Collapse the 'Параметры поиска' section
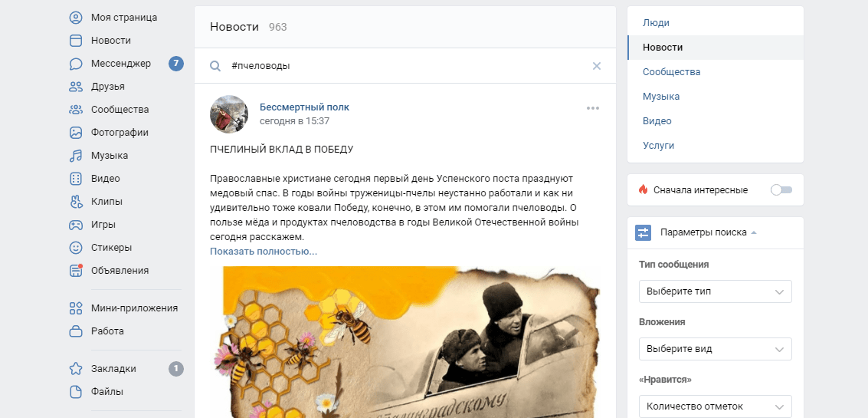 tap(709, 232)
